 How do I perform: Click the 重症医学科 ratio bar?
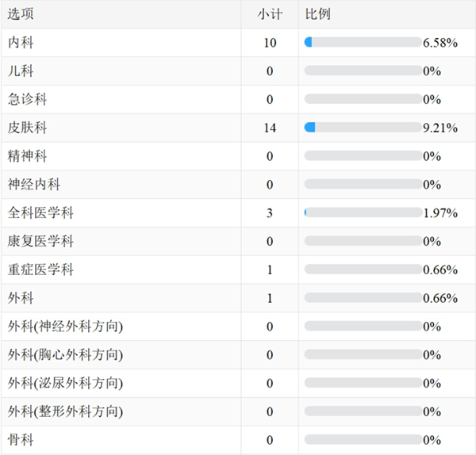click(363, 270)
